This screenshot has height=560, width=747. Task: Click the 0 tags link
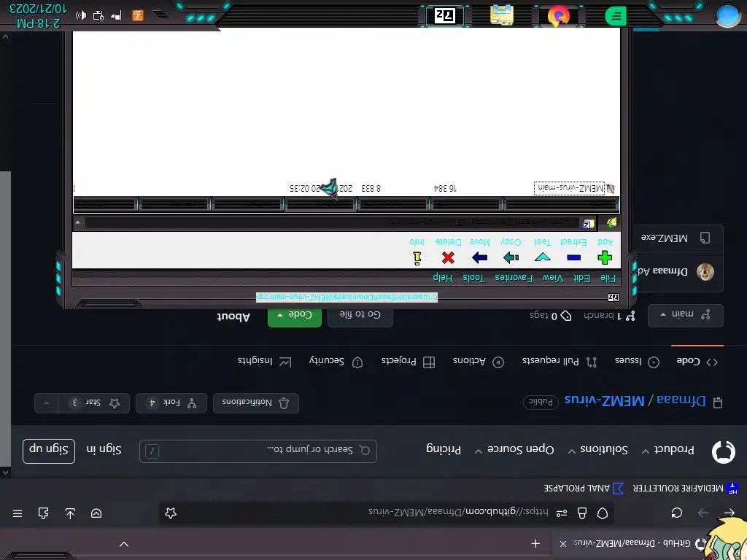point(550,316)
